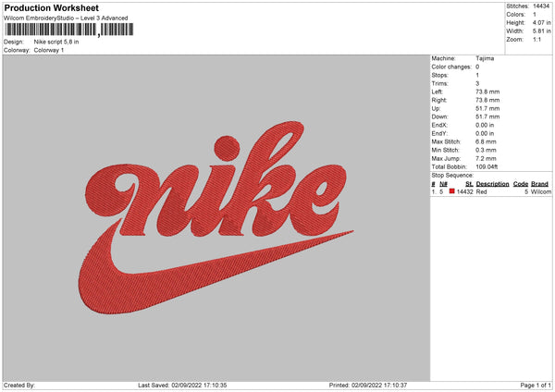Image resolution: width=555 pixels, height=392 pixels.
Task: Click the 'Last Saved: 02/09/2022 17:10:35' text
Action: 182,385
